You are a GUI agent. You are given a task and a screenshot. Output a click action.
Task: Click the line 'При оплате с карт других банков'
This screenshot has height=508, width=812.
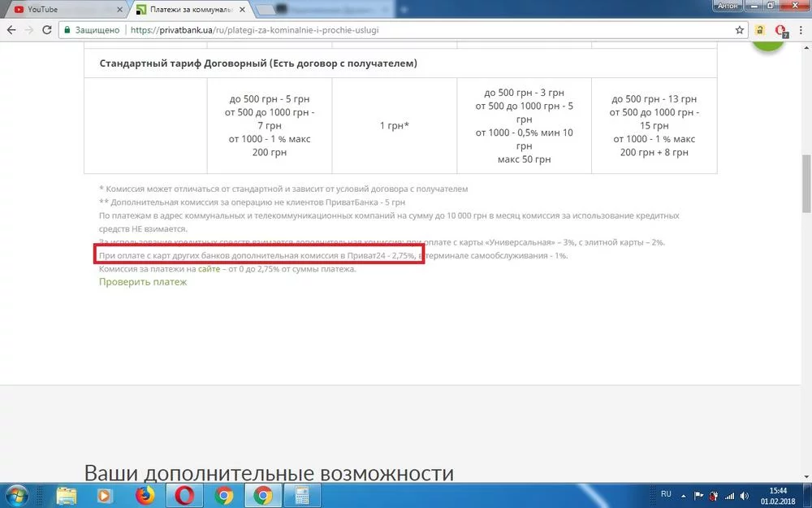click(334, 255)
